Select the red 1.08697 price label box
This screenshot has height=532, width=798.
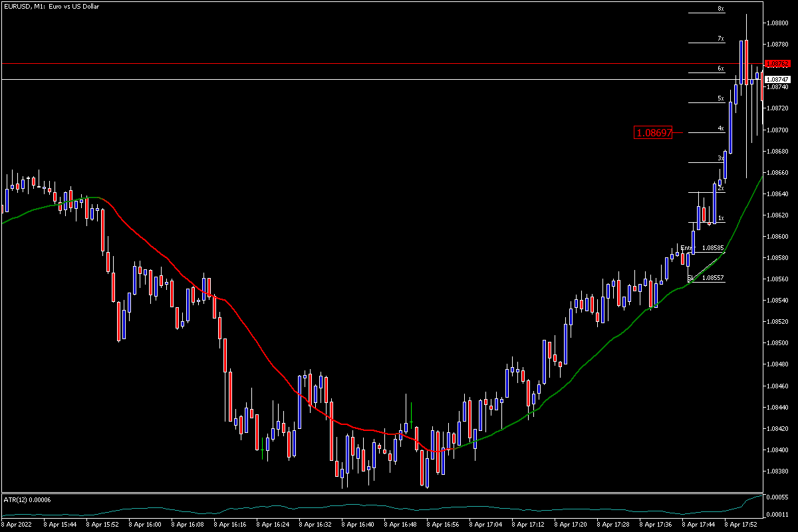coord(654,133)
